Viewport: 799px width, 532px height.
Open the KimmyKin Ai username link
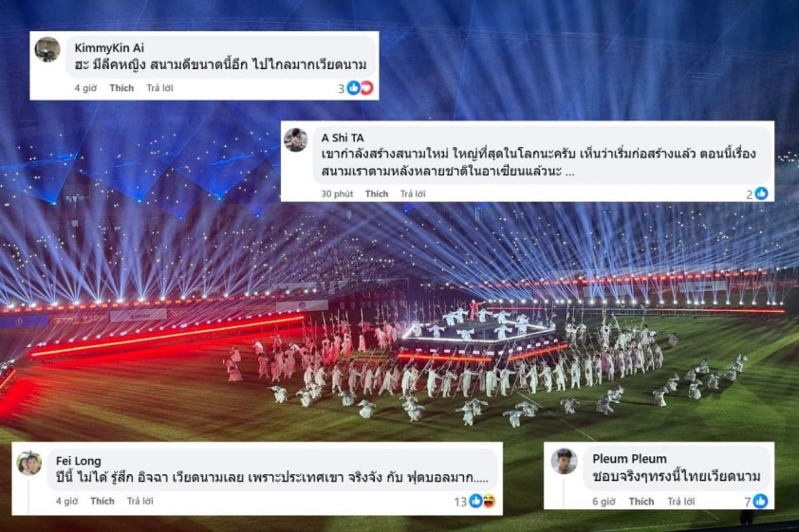click(x=109, y=47)
